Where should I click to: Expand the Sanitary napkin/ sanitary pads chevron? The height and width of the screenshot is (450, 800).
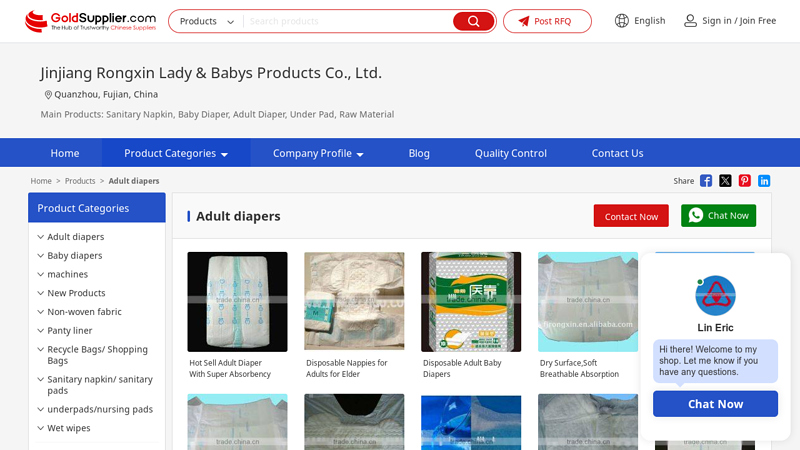click(40, 379)
